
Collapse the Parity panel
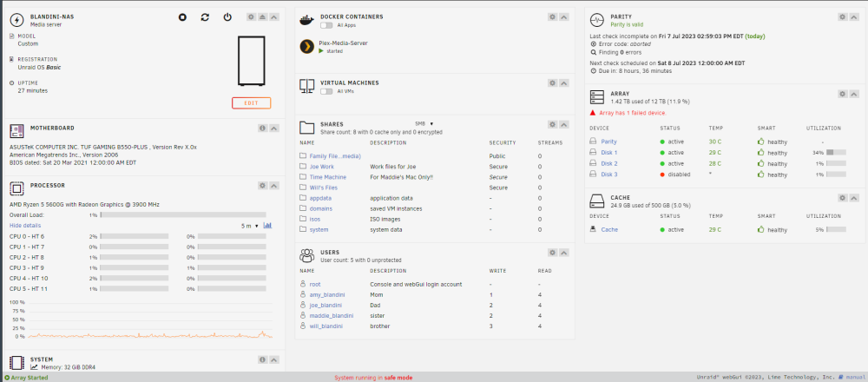853,17
